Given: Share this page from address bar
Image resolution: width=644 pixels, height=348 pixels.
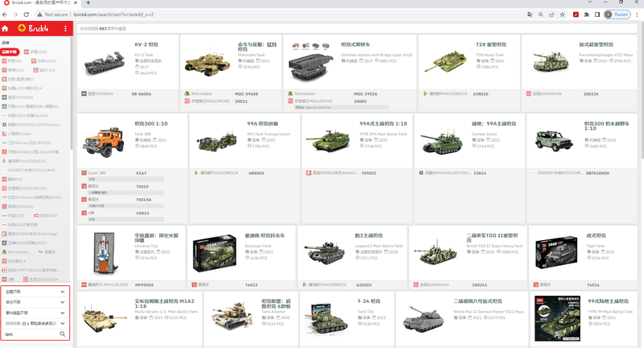Looking at the screenshot, I should [x=551, y=14].
